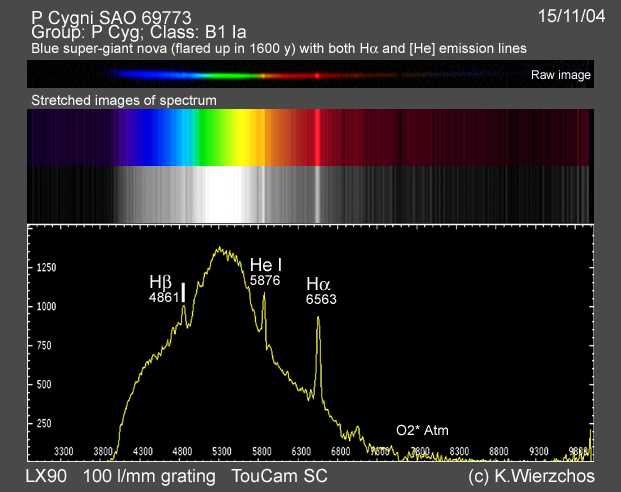This screenshot has height=492, width=621.
Task: Click x-axis value '4300'
Action: coord(143,451)
